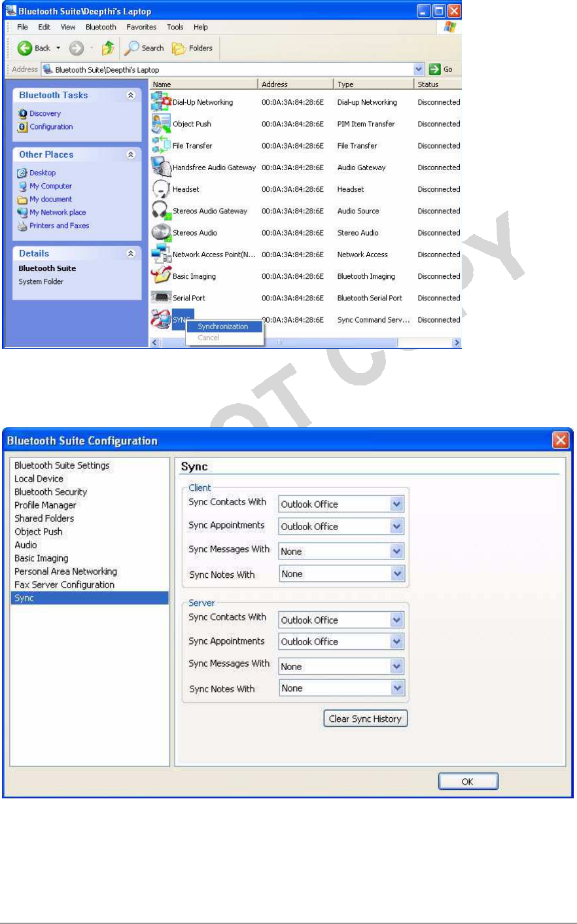Image resolution: width=577 pixels, height=924 pixels.
Task: Select Fax Server Configuration in the list
Action: (x=65, y=584)
